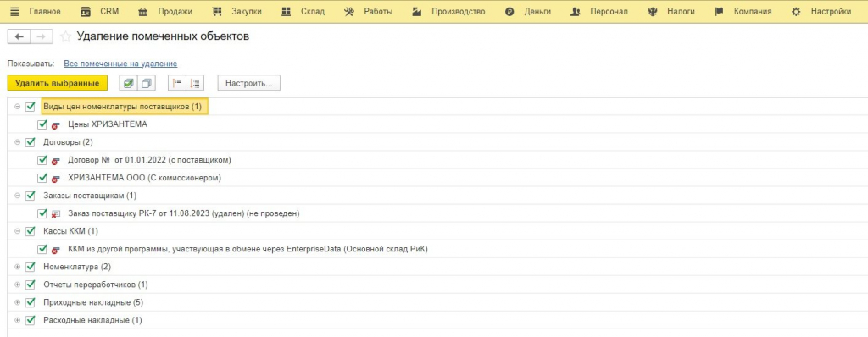
Task: Uncheck ХРИЗАНТЕМА ООО (С комиссионером) checkbox
Action: [x=42, y=178]
